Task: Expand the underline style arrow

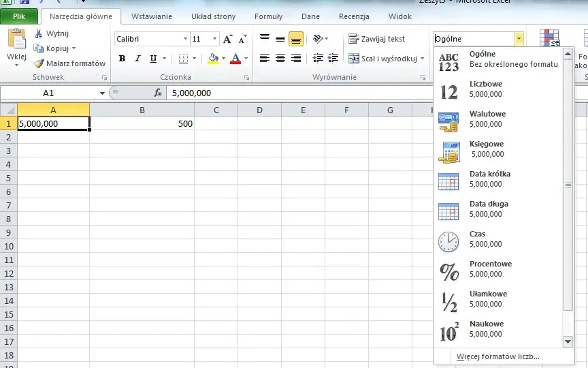Action: tap(164, 59)
